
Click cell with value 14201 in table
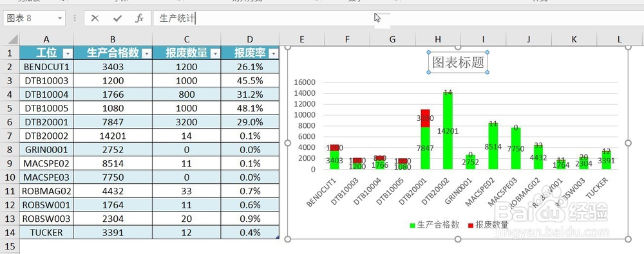[x=113, y=136]
